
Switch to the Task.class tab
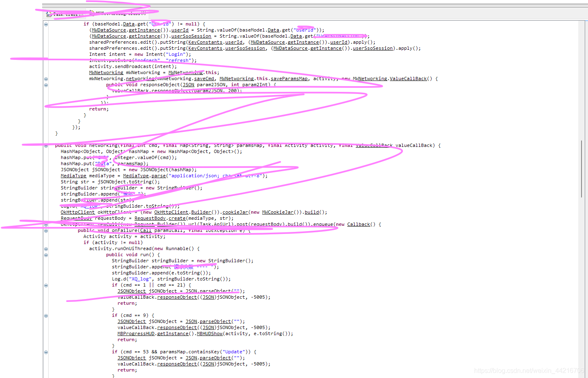tap(65, 14)
